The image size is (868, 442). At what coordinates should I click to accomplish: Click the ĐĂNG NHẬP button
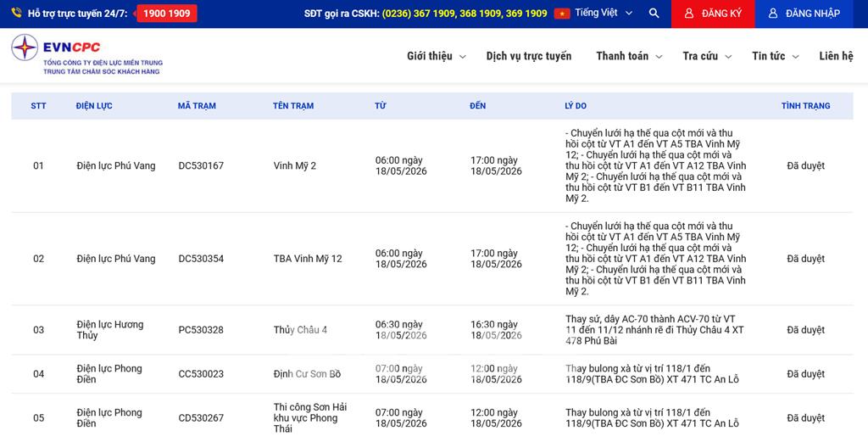[x=804, y=14]
